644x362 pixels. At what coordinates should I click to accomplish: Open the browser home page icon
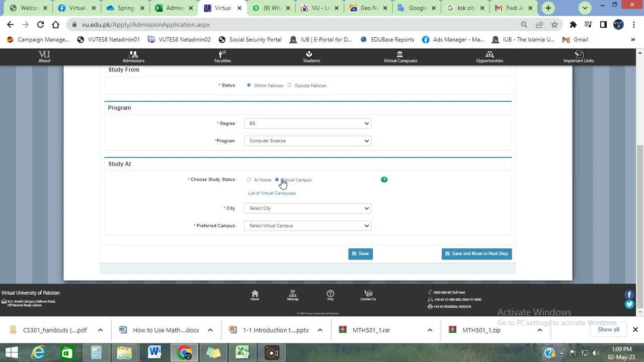tap(56, 25)
